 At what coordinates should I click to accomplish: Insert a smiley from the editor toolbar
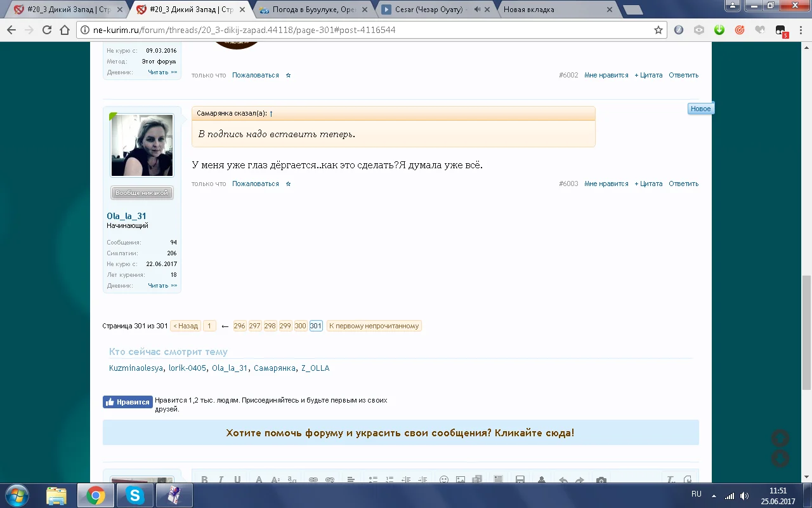[x=444, y=479]
